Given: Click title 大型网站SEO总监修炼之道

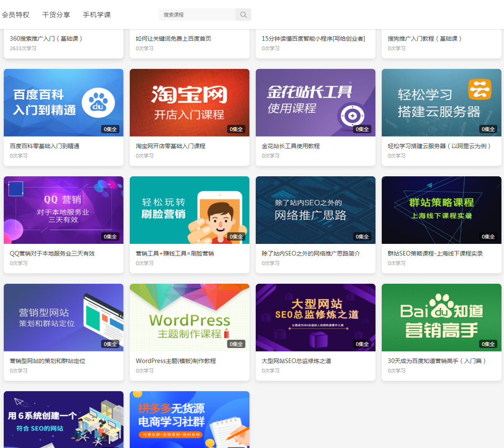Looking at the screenshot, I should coord(296,361).
